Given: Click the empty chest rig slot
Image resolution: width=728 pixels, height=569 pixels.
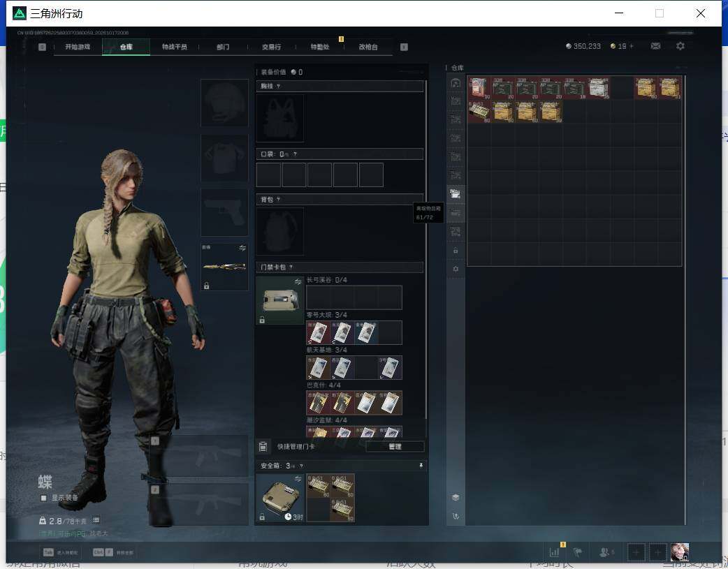Looking at the screenshot, I should click(280, 119).
